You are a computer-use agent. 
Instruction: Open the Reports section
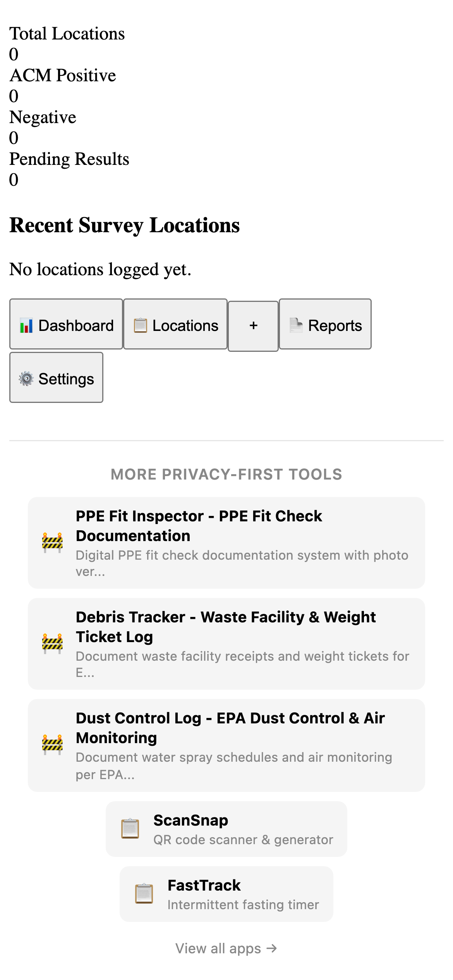click(x=324, y=325)
